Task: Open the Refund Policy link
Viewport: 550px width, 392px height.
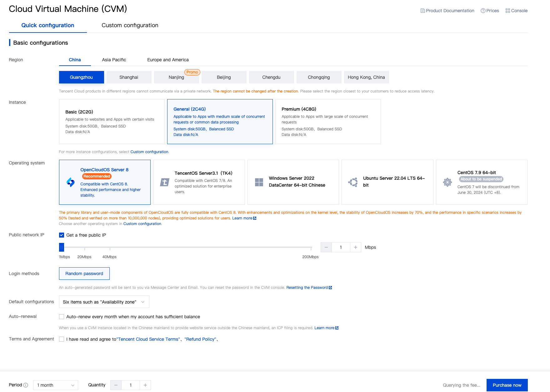Action: click(x=200, y=339)
